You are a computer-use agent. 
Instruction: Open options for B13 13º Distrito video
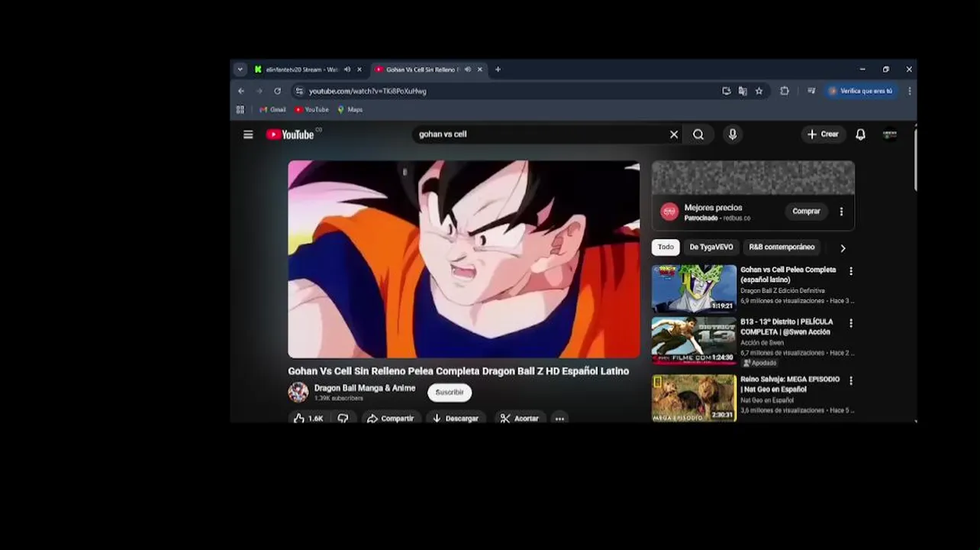[x=851, y=323]
